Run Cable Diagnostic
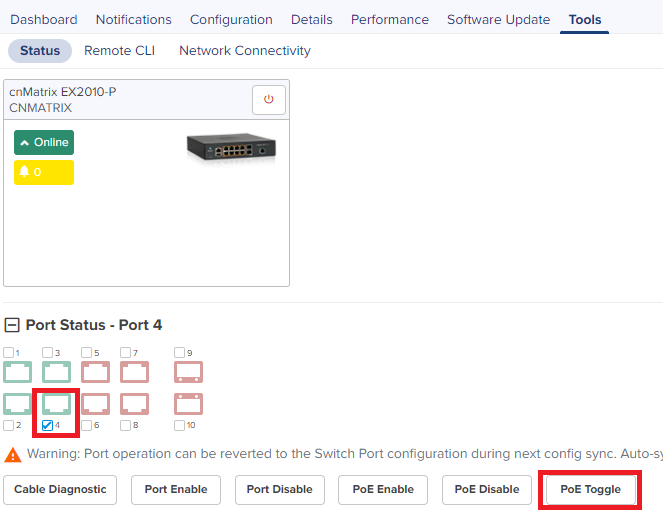This screenshot has height=511, width=663. pyautogui.click(x=60, y=489)
